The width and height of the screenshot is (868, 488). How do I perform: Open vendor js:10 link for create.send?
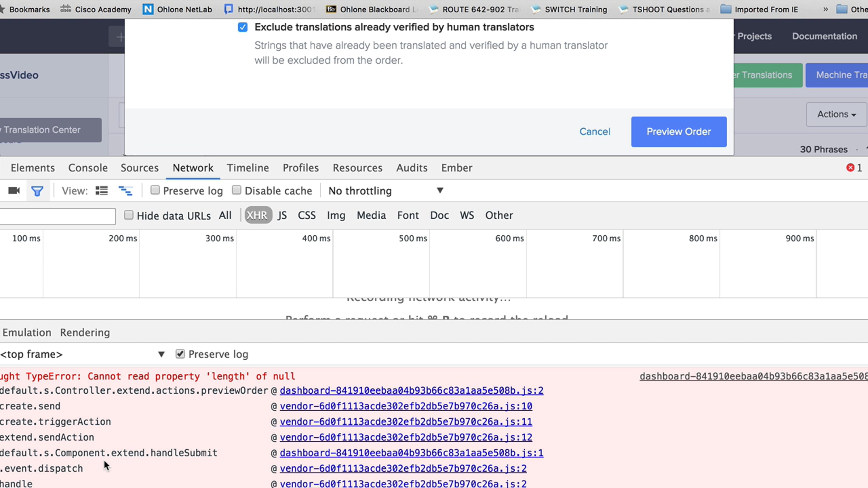click(406, 406)
